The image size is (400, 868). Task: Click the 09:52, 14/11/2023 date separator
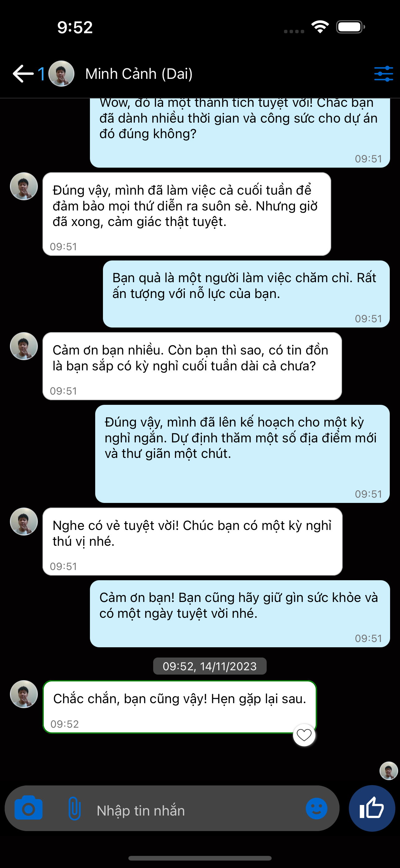(x=210, y=666)
